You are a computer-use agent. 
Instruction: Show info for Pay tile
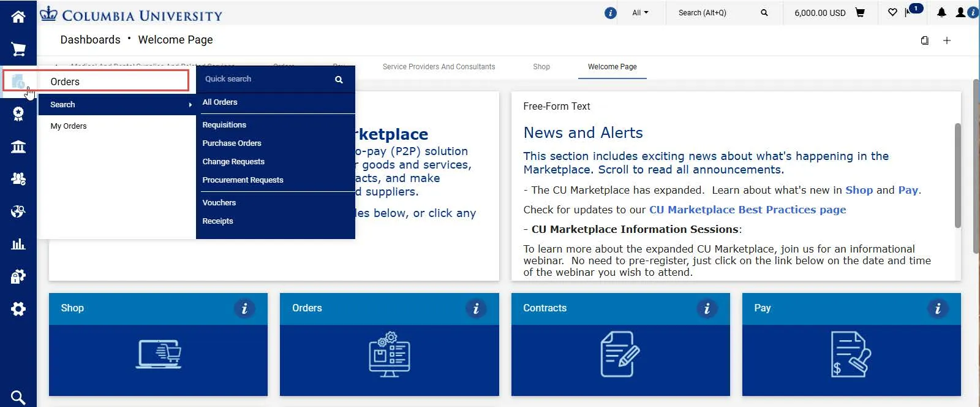point(938,308)
